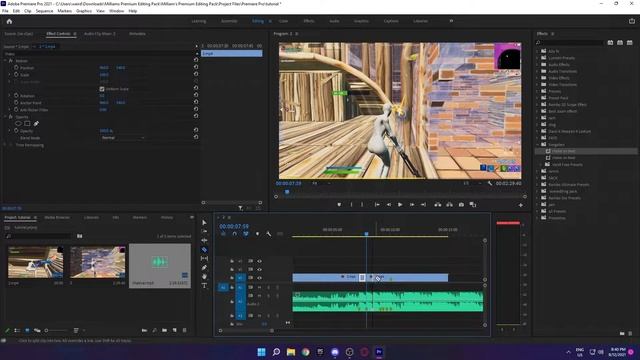640x360 pixels.
Task: Click the Home icon
Action: coord(9,21)
